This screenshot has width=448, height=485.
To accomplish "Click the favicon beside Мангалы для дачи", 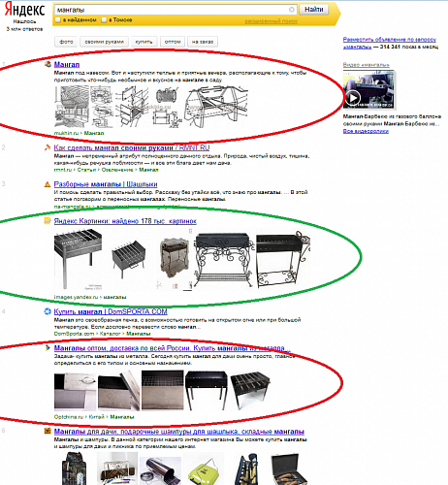I will click(48, 431).
